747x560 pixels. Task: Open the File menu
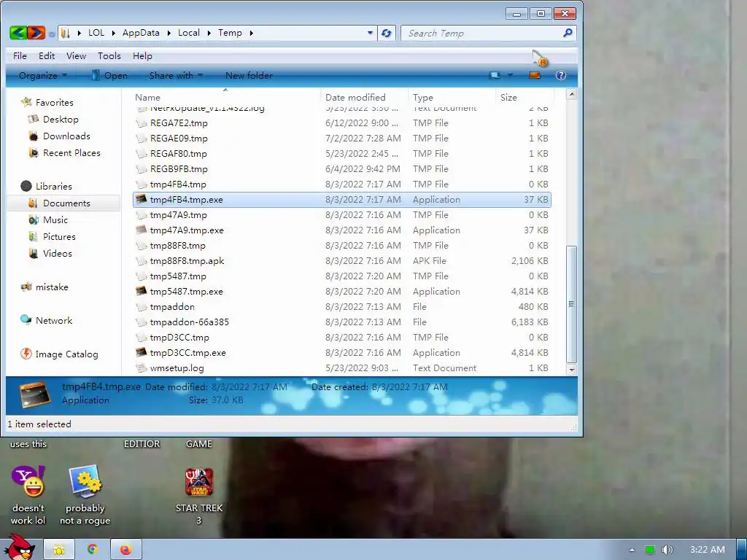[20, 55]
